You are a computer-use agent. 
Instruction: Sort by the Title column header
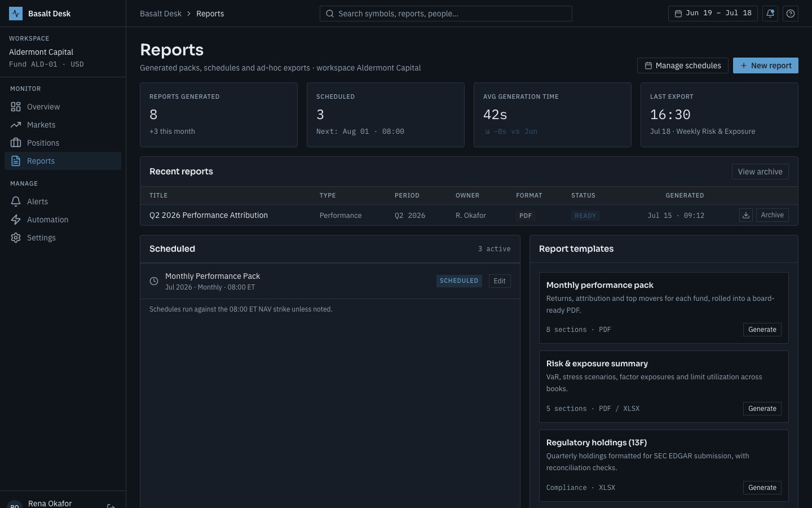158,195
